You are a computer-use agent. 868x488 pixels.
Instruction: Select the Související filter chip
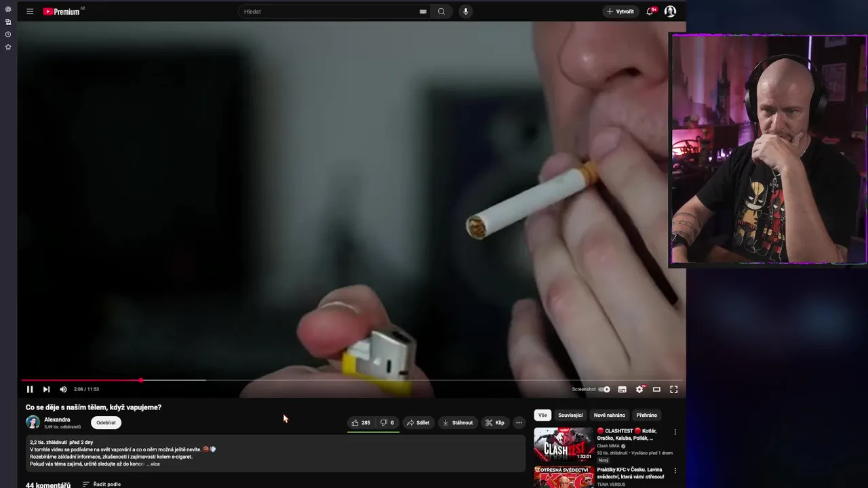[570, 415]
